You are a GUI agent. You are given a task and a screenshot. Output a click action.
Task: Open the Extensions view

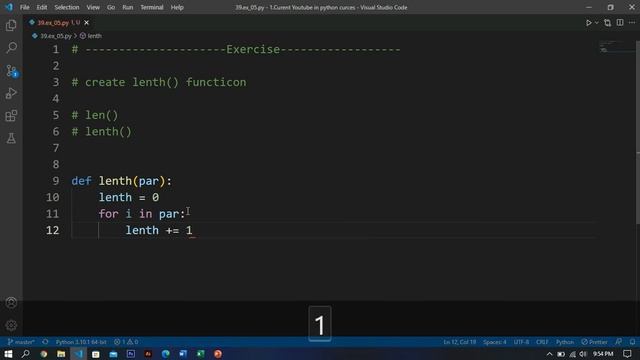11,116
